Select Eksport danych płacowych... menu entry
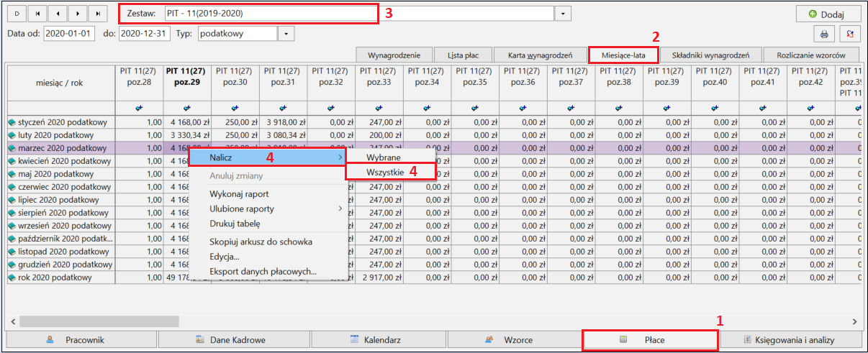Screen dimensions: 868x353 click(x=268, y=272)
